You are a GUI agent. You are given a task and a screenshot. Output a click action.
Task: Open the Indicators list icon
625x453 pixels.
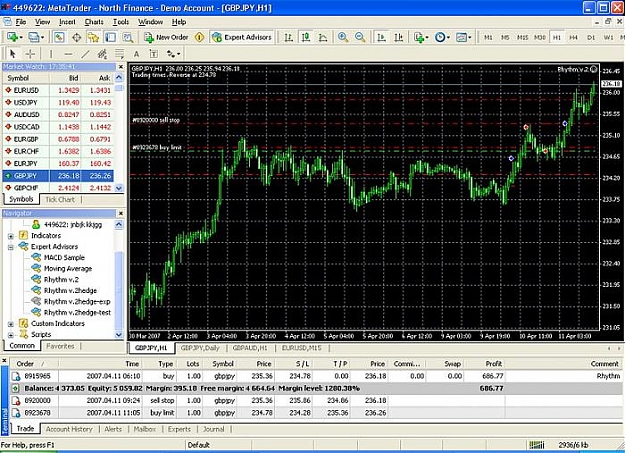[419, 37]
